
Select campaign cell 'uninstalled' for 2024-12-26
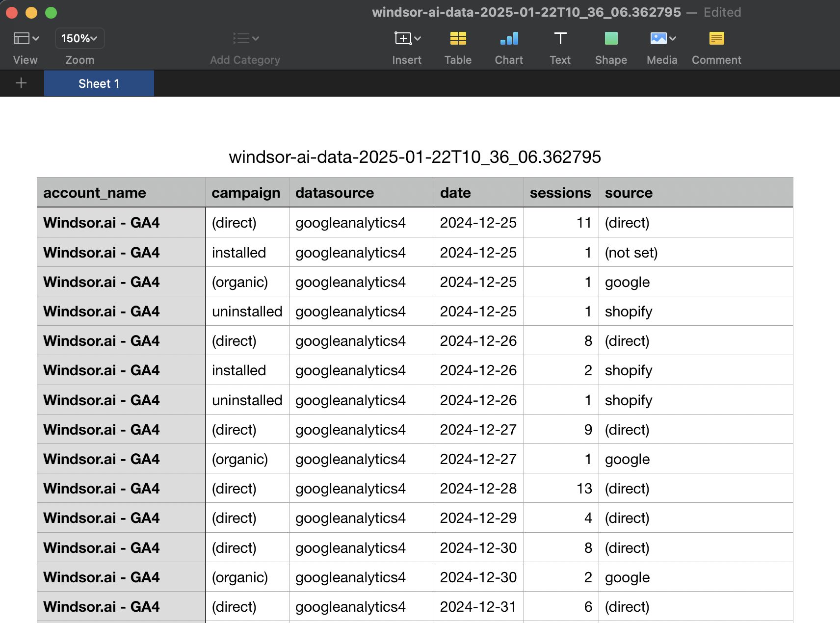pos(247,400)
